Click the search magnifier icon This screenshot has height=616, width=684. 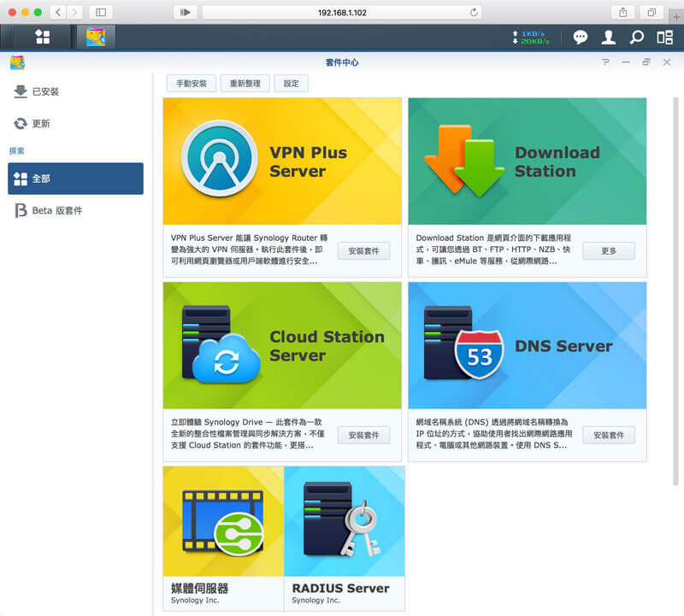(636, 38)
